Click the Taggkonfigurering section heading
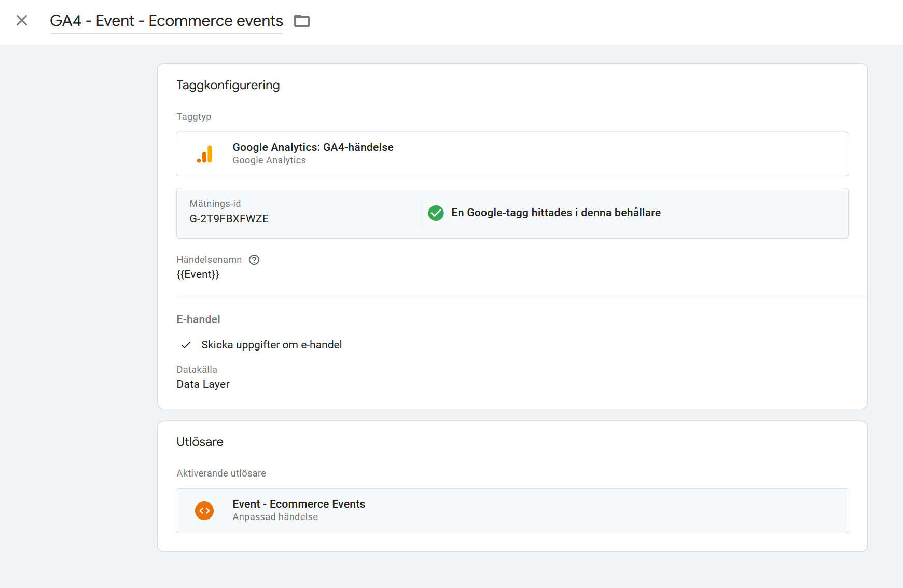 point(228,85)
